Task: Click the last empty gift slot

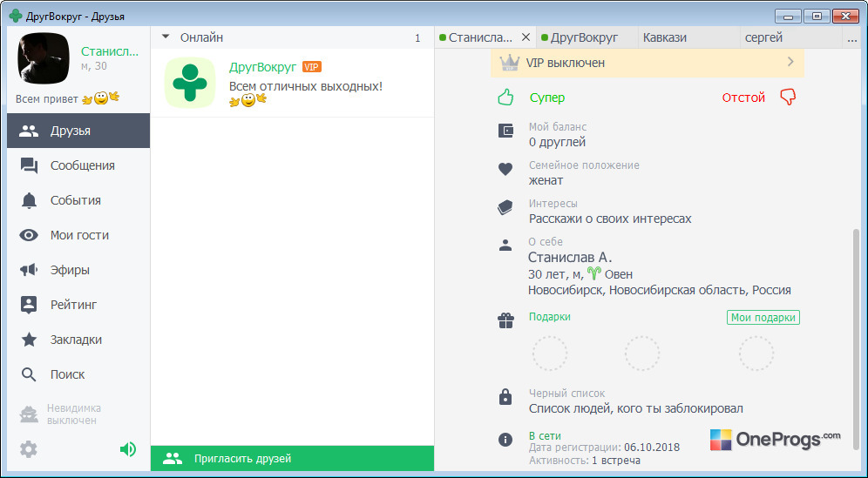Action: pyautogui.click(x=756, y=353)
